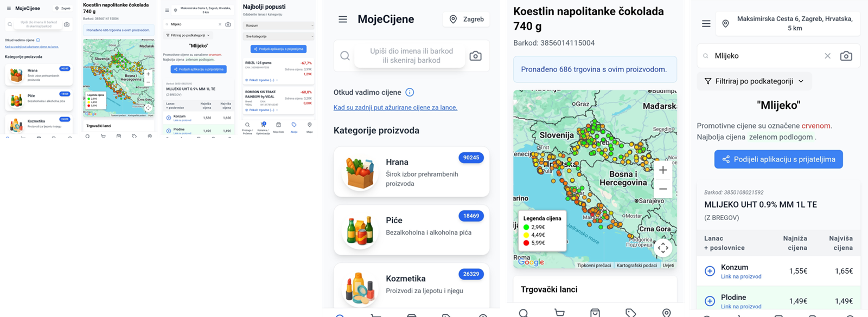Tap the camera barcode scanner next to Mlijeko search
Image resolution: width=868 pixels, height=317 pixels.
tap(846, 56)
